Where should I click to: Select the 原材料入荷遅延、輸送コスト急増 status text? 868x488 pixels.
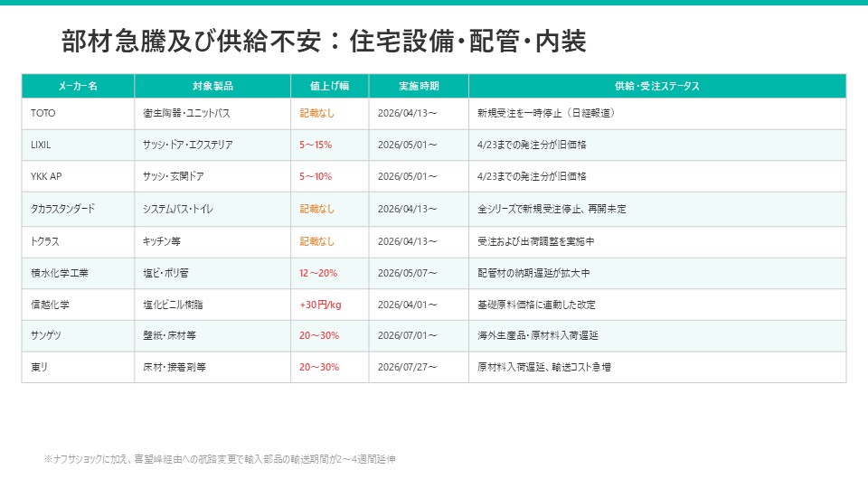[544, 368]
